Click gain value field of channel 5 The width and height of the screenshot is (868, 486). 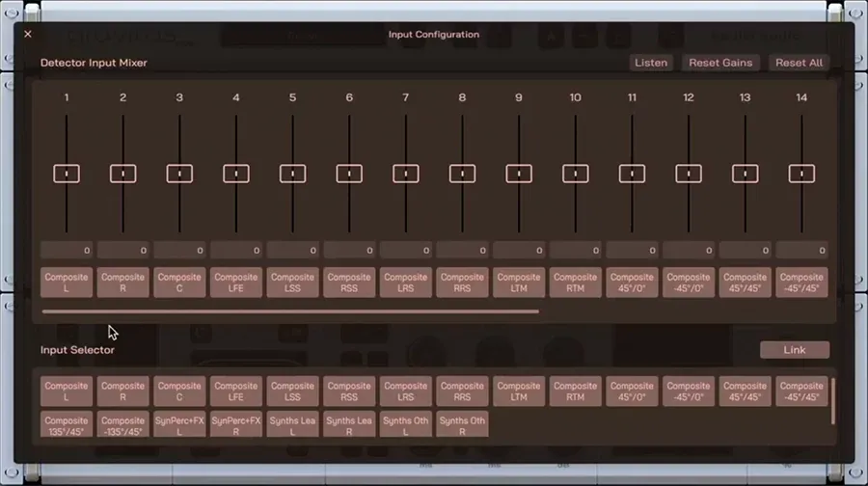[x=292, y=250]
